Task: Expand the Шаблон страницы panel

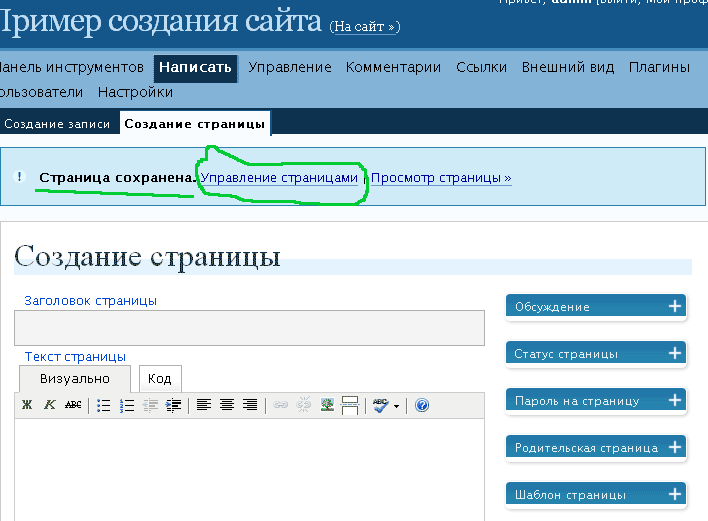Action: pyautogui.click(x=596, y=494)
